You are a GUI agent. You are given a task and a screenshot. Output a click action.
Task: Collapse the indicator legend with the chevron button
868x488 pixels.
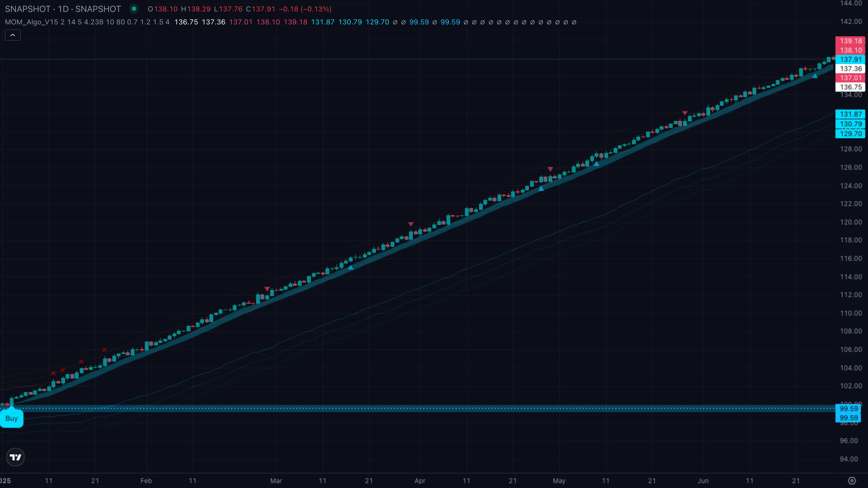(12, 35)
